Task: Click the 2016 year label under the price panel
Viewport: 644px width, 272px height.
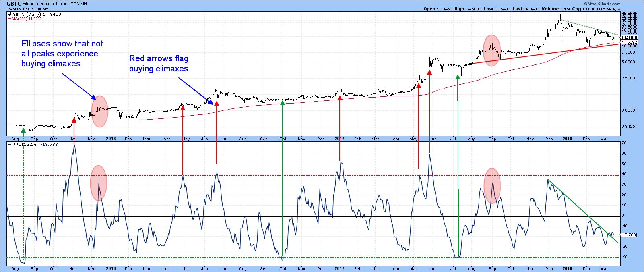Action: tap(111, 139)
